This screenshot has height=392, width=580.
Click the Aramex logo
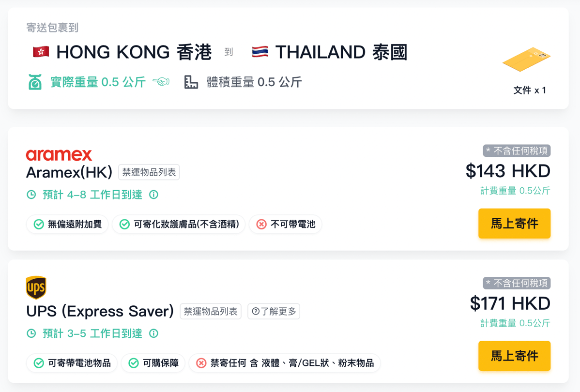[59, 155]
